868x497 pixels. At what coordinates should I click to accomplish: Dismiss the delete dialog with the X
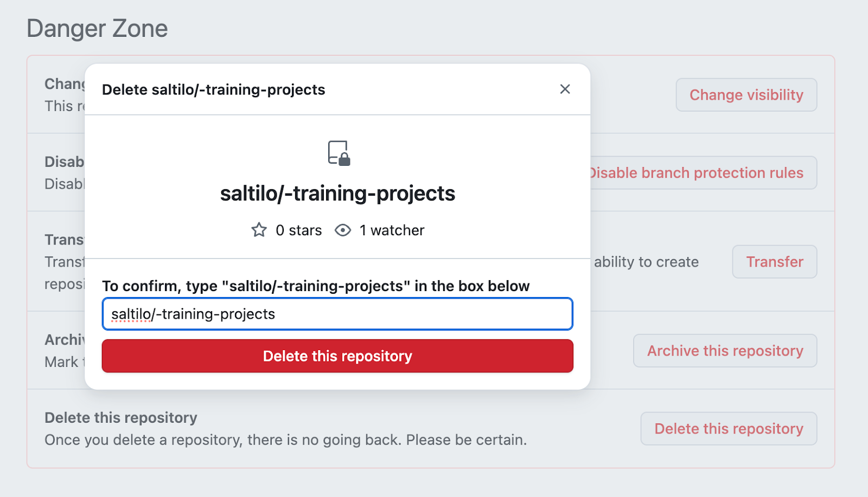(565, 89)
